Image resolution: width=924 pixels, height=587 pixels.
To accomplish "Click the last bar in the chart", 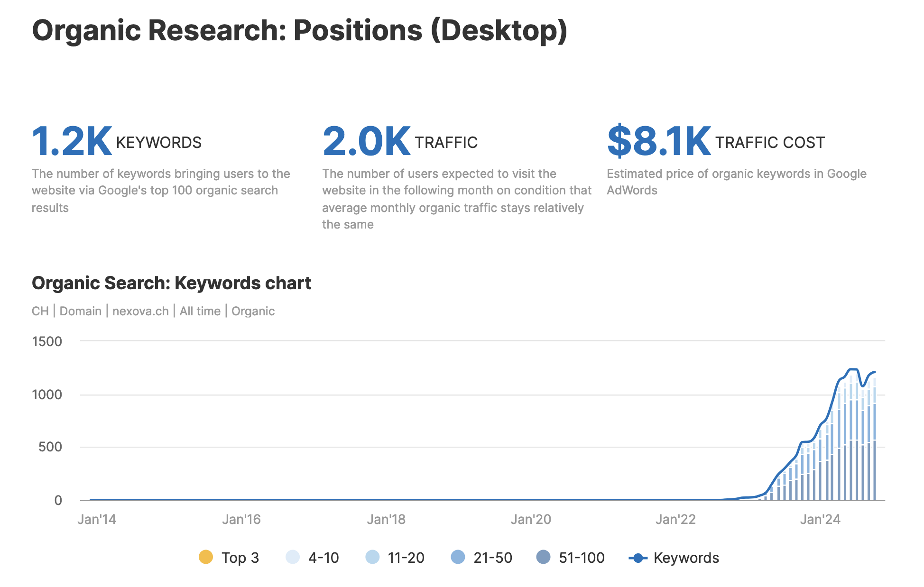I will [874, 439].
